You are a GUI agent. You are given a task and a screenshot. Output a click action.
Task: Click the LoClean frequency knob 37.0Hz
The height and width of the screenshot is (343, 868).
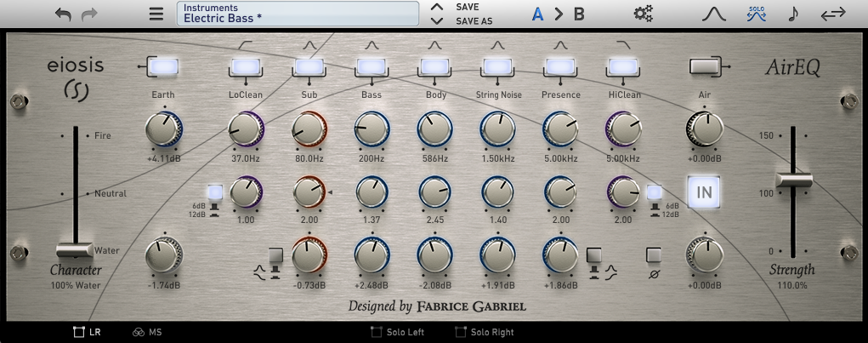[x=246, y=129]
